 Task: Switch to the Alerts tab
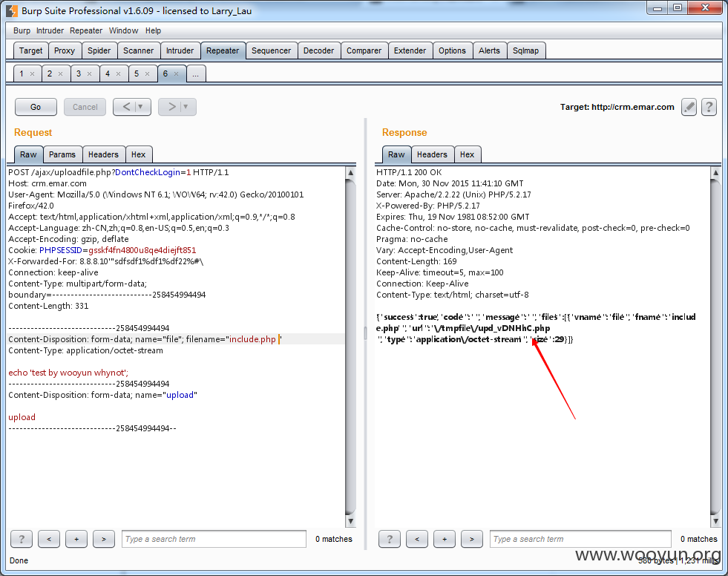click(489, 50)
